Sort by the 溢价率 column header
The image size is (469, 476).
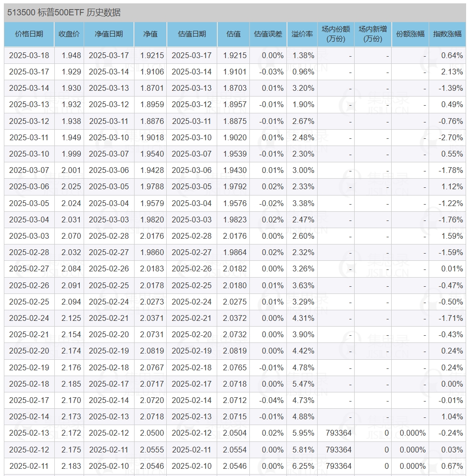click(302, 34)
